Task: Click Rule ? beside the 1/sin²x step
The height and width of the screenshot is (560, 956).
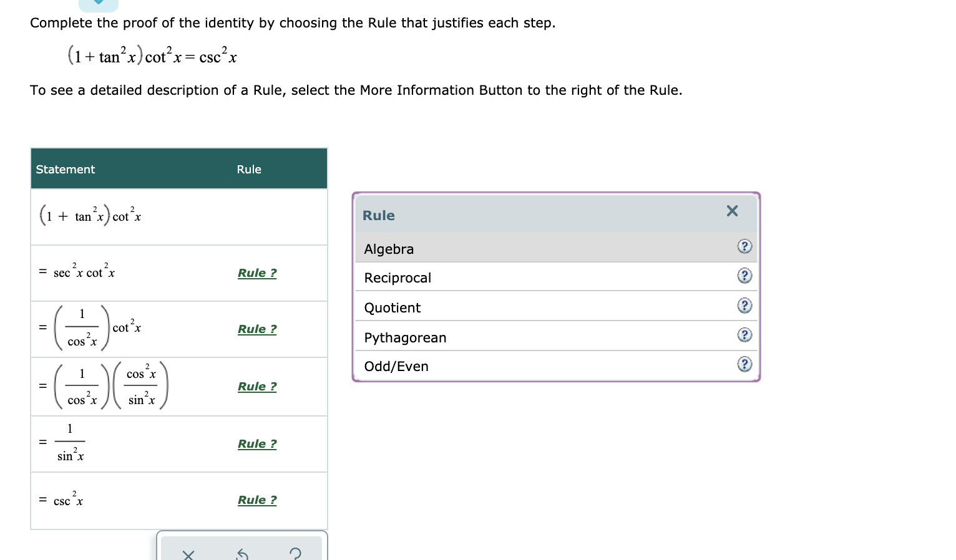Action: click(257, 443)
